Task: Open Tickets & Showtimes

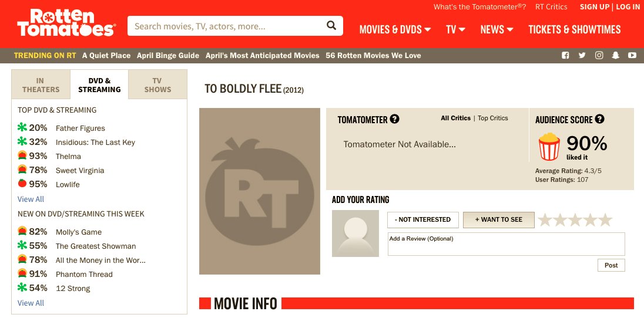Action: (x=575, y=29)
